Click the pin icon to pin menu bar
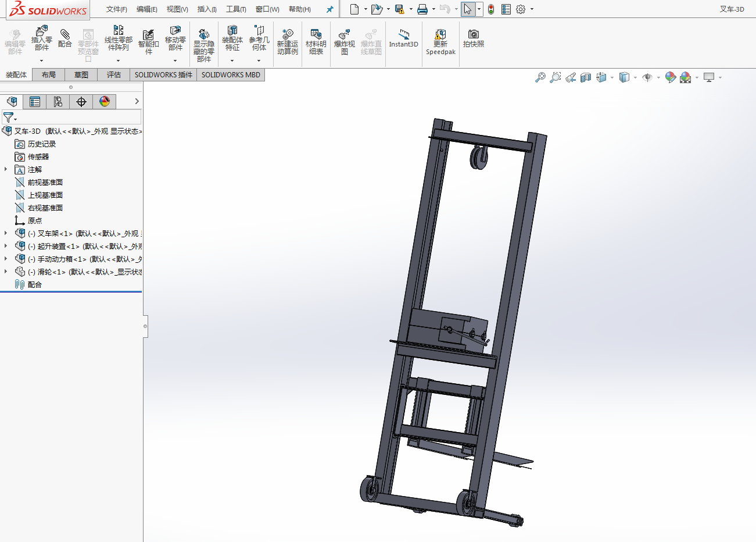This screenshot has width=756, height=542. coord(329,9)
